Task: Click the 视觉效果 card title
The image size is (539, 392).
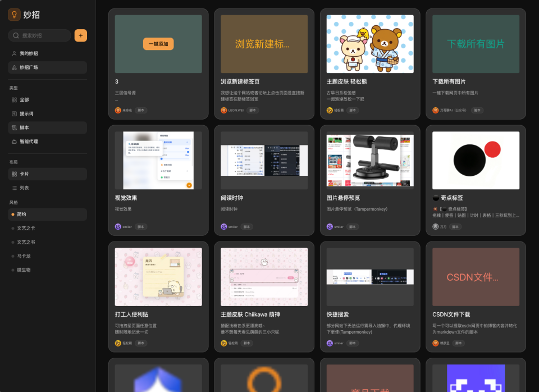Action: tap(126, 198)
